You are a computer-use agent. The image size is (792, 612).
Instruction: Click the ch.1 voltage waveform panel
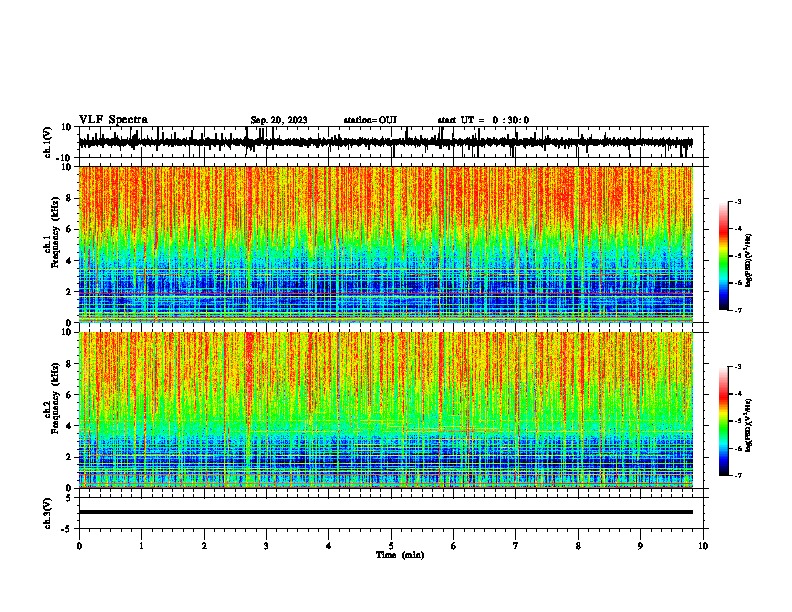(x=391, y=142)
